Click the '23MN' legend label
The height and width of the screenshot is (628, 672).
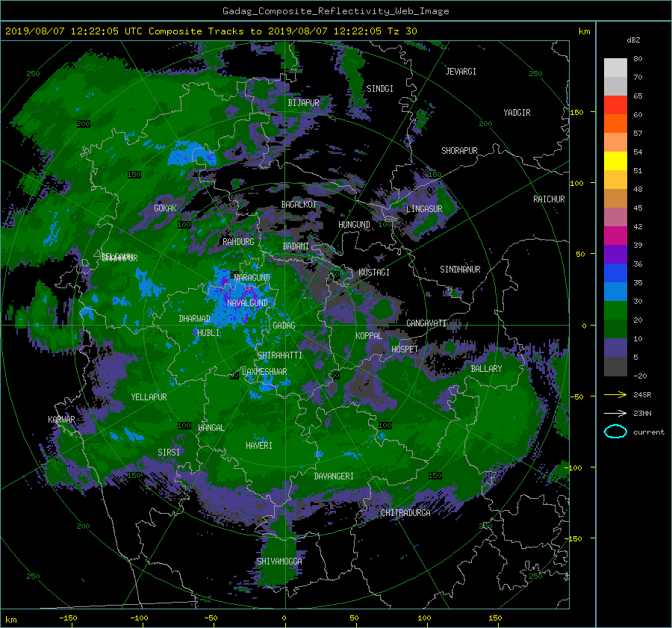pos(642,413)
